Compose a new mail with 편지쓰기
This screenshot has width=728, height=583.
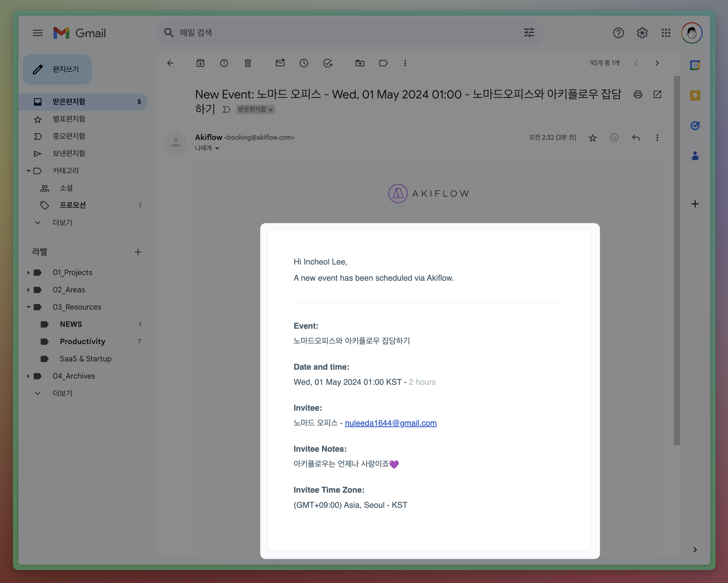[57, 69]
